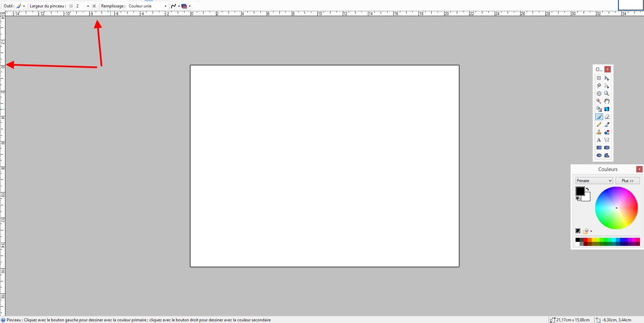Choose the Eraser tool
644x323 pixels.
pyautogui.click(x=607, y=117)
